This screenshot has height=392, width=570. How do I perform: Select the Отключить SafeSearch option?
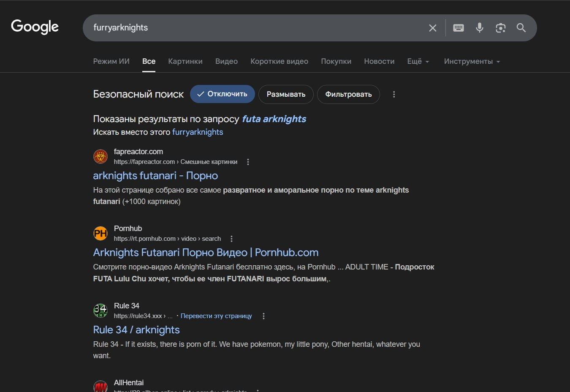(222, 94)
